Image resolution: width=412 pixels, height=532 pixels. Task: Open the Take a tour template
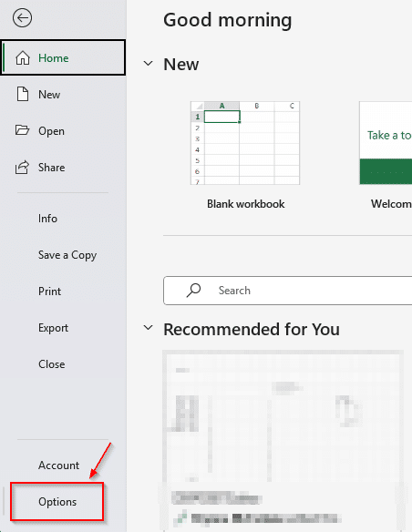386,143
